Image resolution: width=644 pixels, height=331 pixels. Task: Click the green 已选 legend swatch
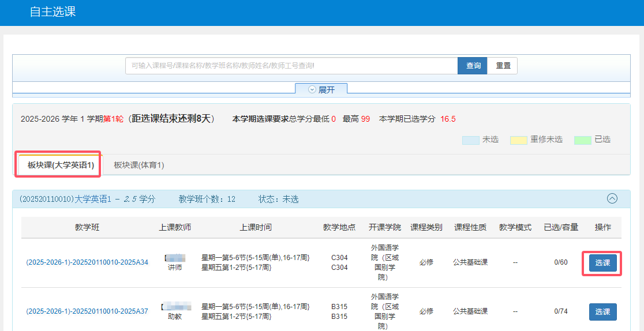(582, 140)
